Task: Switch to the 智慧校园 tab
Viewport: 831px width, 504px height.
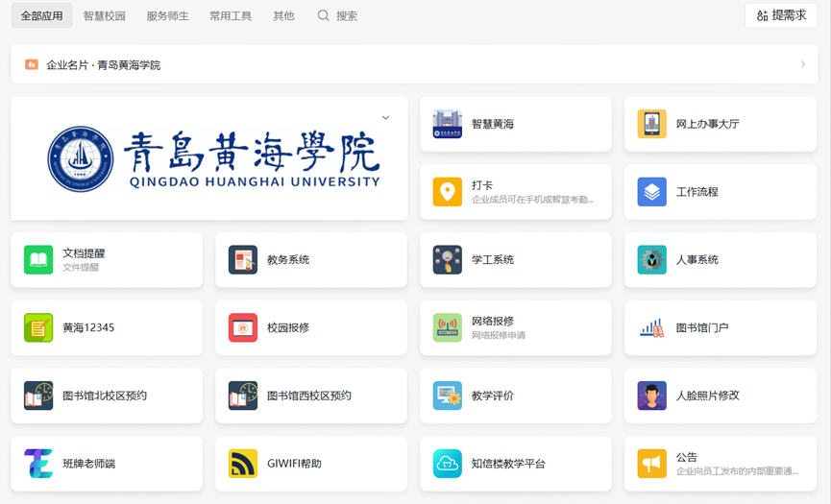Action: [x=105, y=16]
